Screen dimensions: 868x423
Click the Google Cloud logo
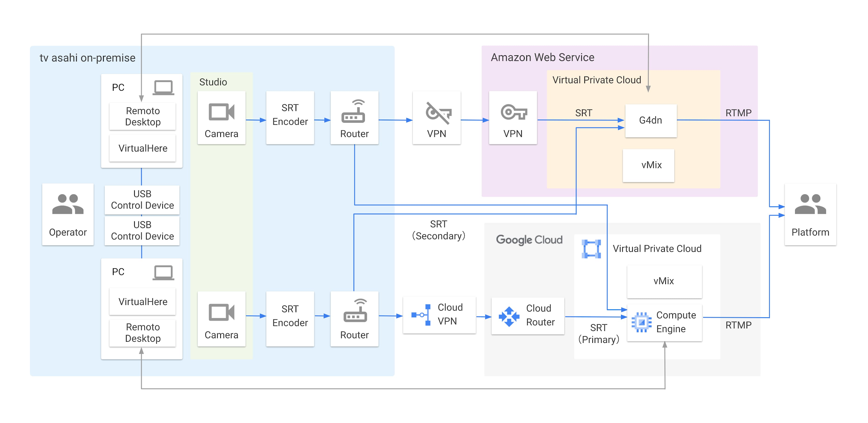[529, 240]
